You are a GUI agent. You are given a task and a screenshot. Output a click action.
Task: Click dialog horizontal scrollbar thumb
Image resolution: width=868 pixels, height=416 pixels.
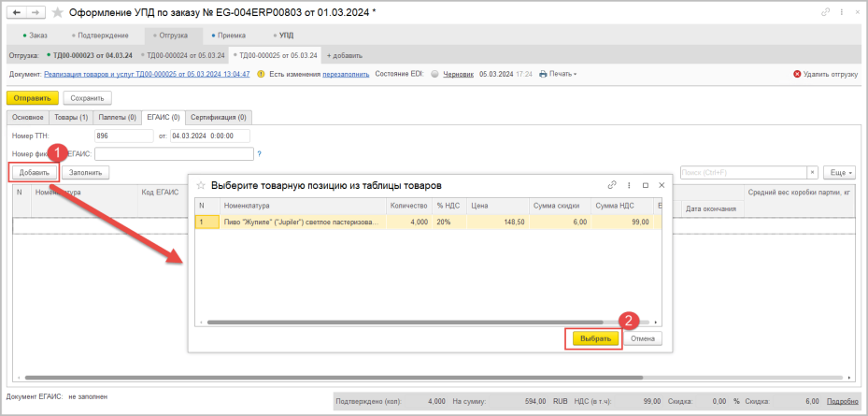406,322
